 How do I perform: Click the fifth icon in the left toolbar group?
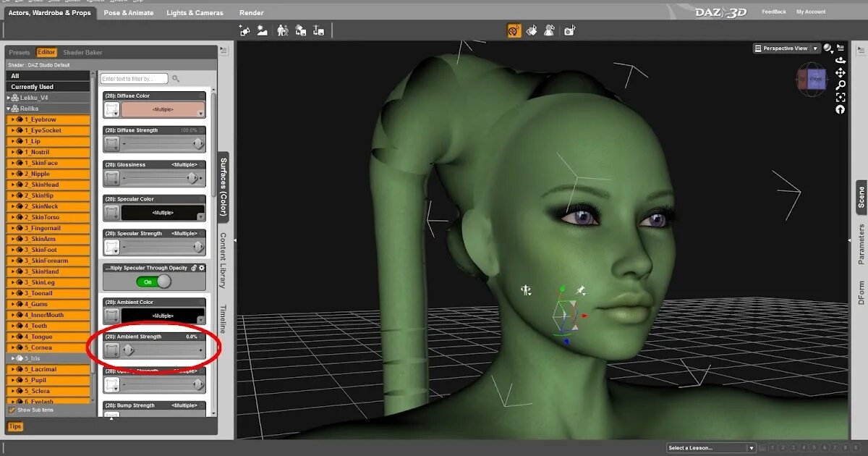[318, 30]
